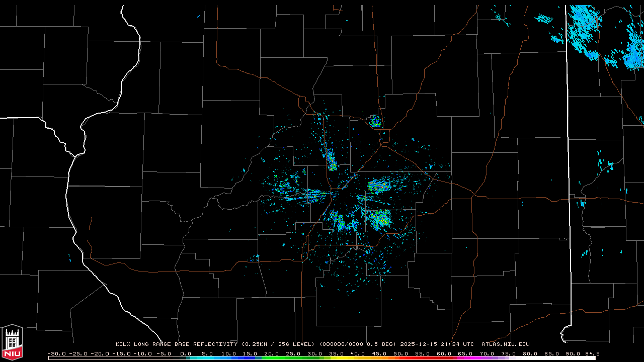
Task: Click the strongest echo blob southeast of radar center
Action: [380, 219]
